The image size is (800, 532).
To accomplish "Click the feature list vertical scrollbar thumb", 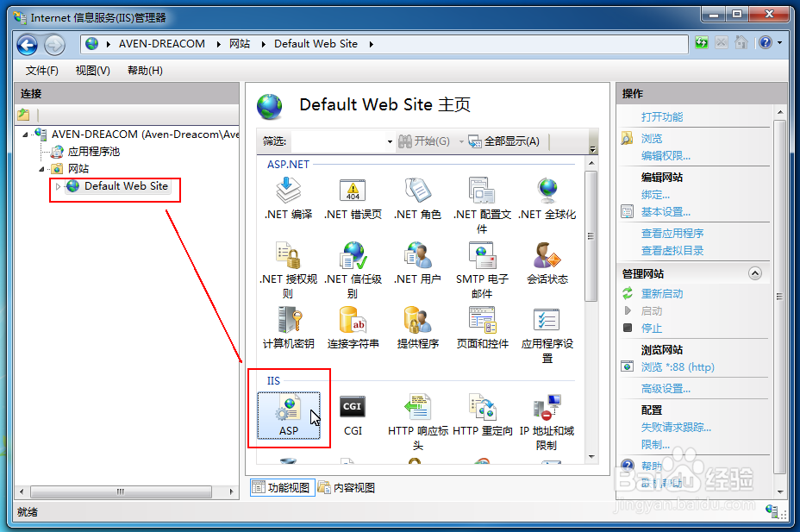I will click(591, 235).
